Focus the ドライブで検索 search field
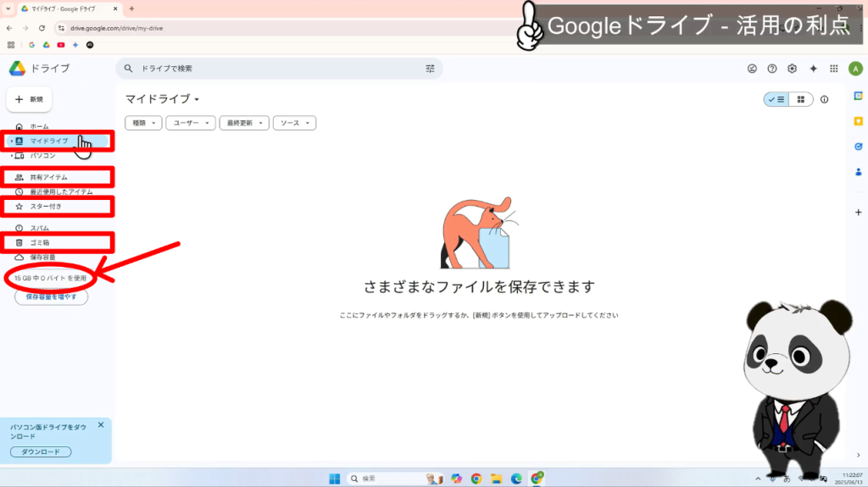Screen dimensions: 868x487 tap(280, 69)
